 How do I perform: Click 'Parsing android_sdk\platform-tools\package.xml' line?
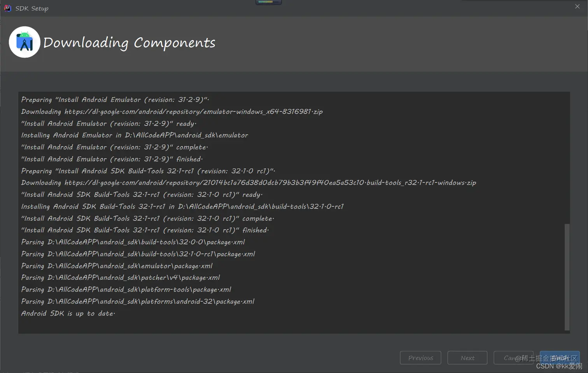point(126,290)
